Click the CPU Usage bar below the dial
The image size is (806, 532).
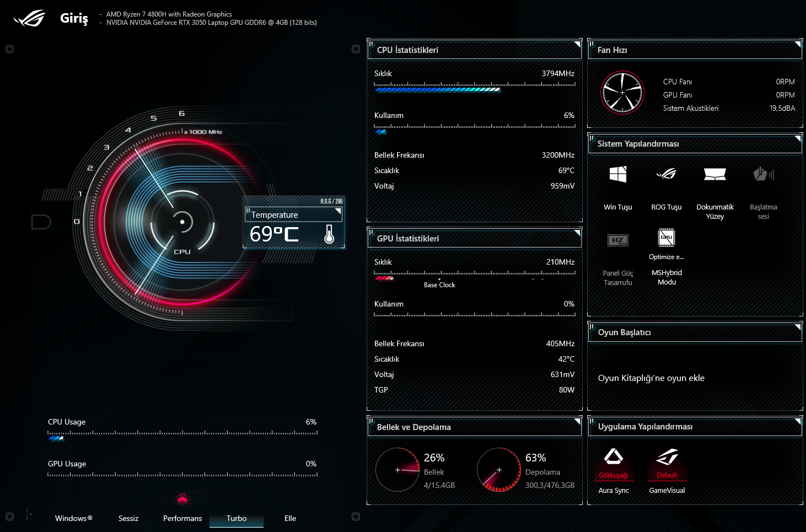tap(182, 436)
